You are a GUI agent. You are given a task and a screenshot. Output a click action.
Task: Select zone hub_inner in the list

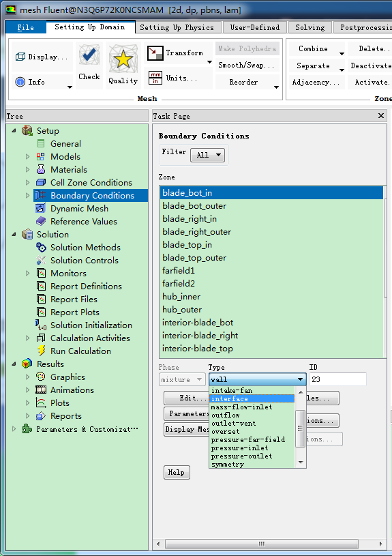[271, 297]
